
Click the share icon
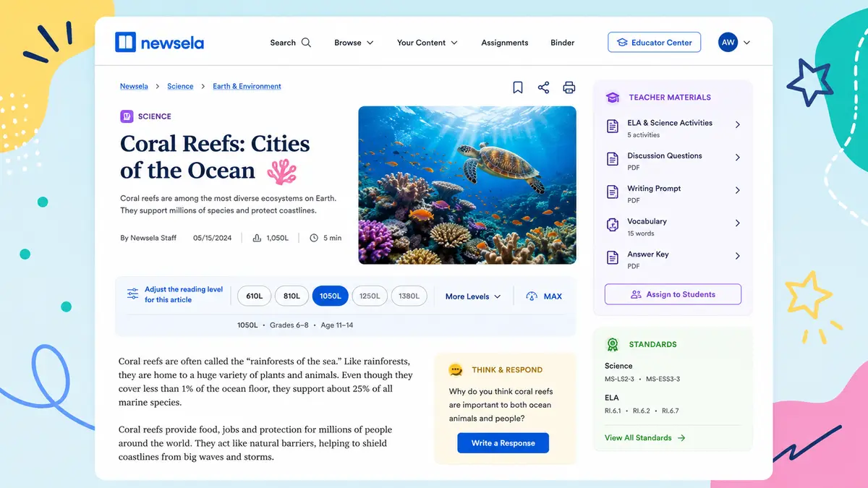click(543, 87)
